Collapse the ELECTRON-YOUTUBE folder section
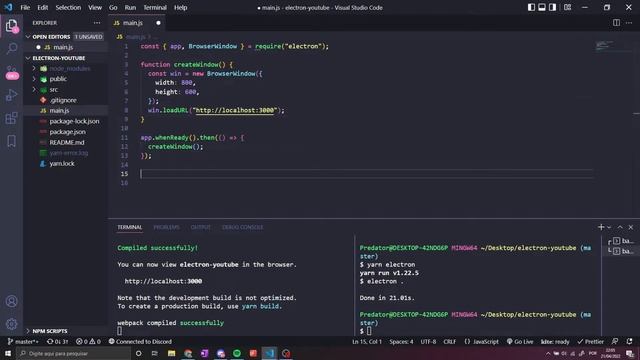This screenshot has height=360, width=640. (28, 58)
